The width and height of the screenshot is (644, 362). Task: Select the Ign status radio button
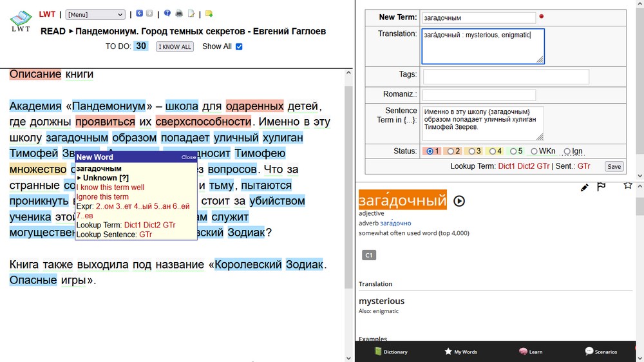[x=567, y=151]
